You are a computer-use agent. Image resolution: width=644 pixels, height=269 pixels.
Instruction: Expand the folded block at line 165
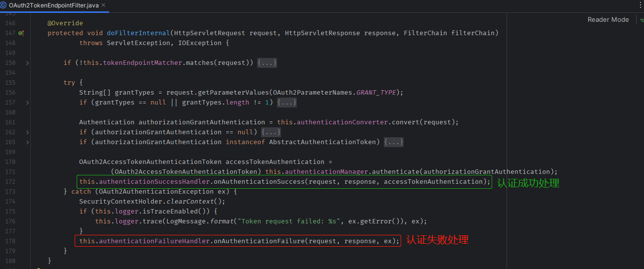[27, 142]
